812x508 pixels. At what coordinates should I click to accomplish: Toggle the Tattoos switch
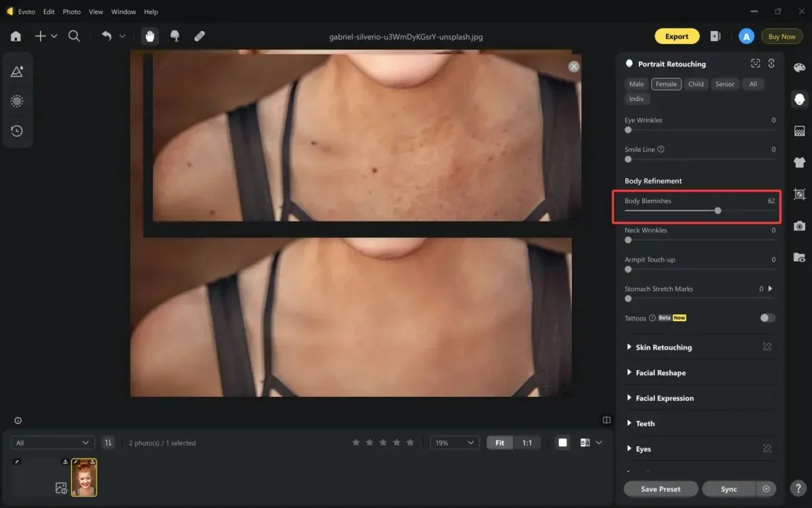(x=767, y=318)
